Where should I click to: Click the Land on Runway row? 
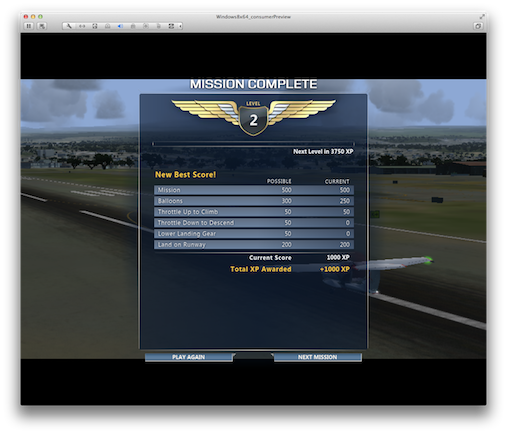(254, 245)
